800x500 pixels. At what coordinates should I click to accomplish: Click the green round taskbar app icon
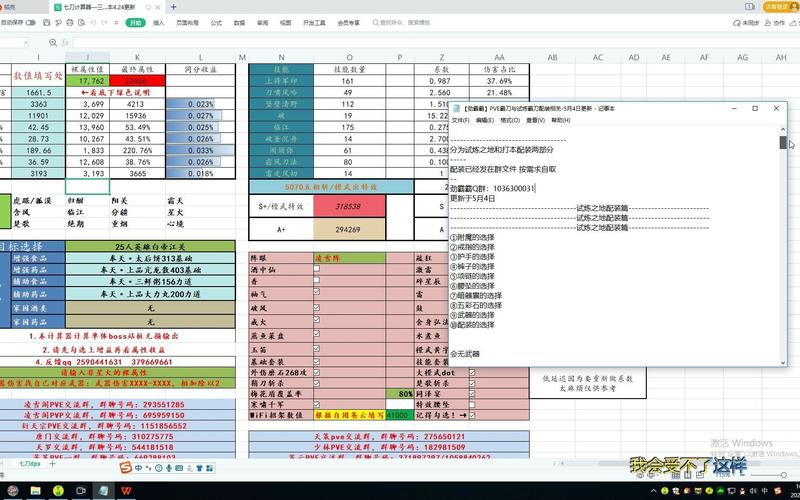[x=58, y=491]
